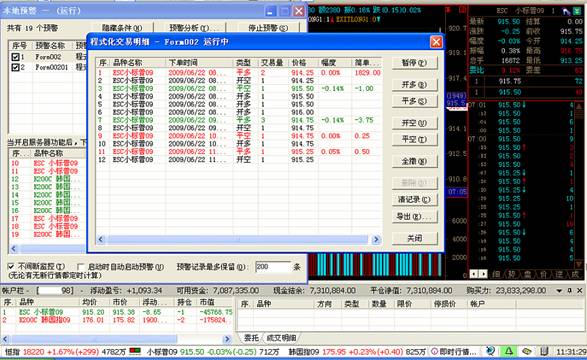Click the yellow tag icon in the system tray

tap(526, 351)
